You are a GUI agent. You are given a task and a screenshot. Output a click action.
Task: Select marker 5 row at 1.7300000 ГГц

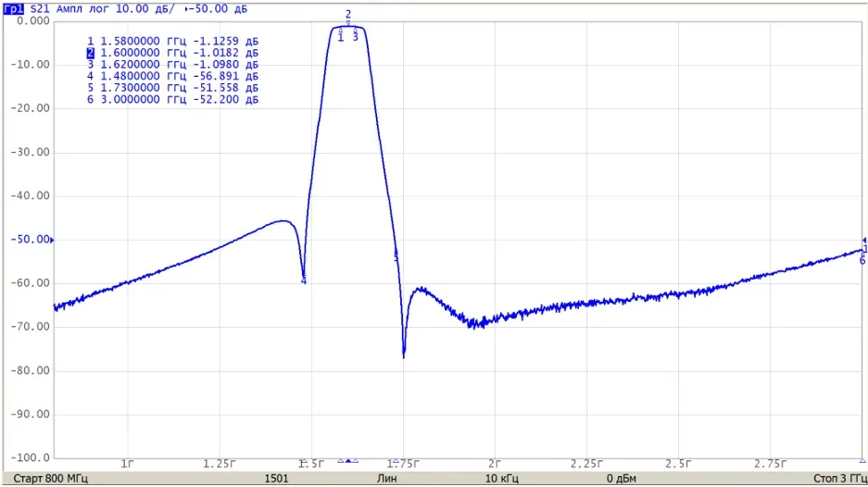pos(172,87)
